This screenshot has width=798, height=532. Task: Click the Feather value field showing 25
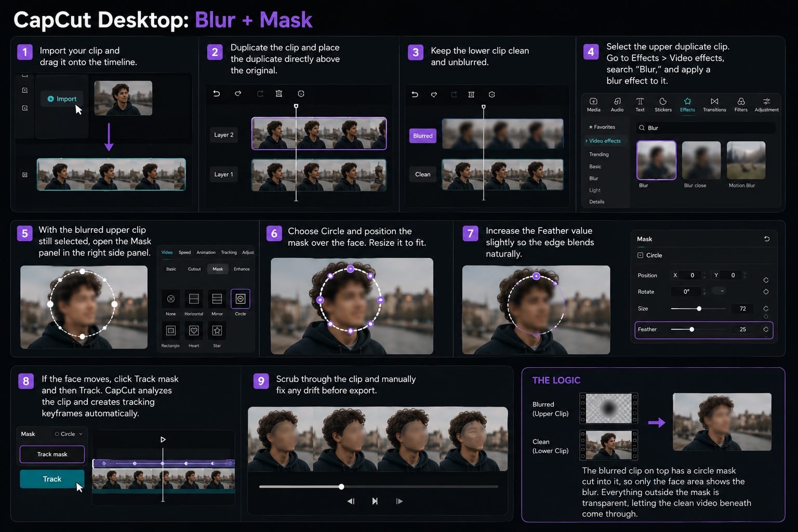[x=742, y=329]
